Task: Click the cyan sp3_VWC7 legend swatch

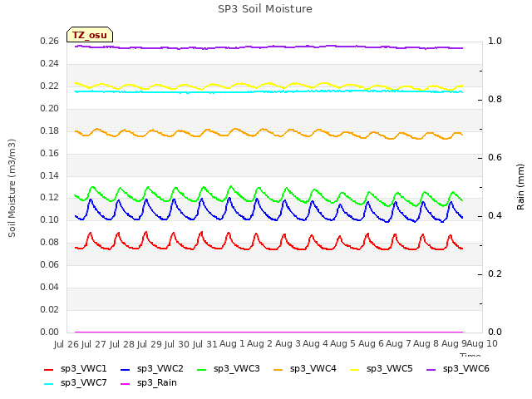Action: 49,384
